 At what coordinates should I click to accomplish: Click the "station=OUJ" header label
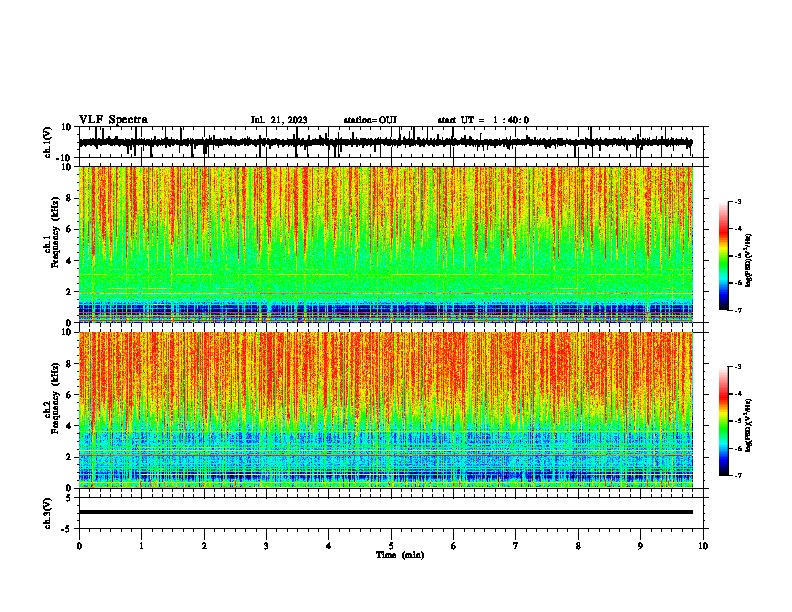click(370, 120)
